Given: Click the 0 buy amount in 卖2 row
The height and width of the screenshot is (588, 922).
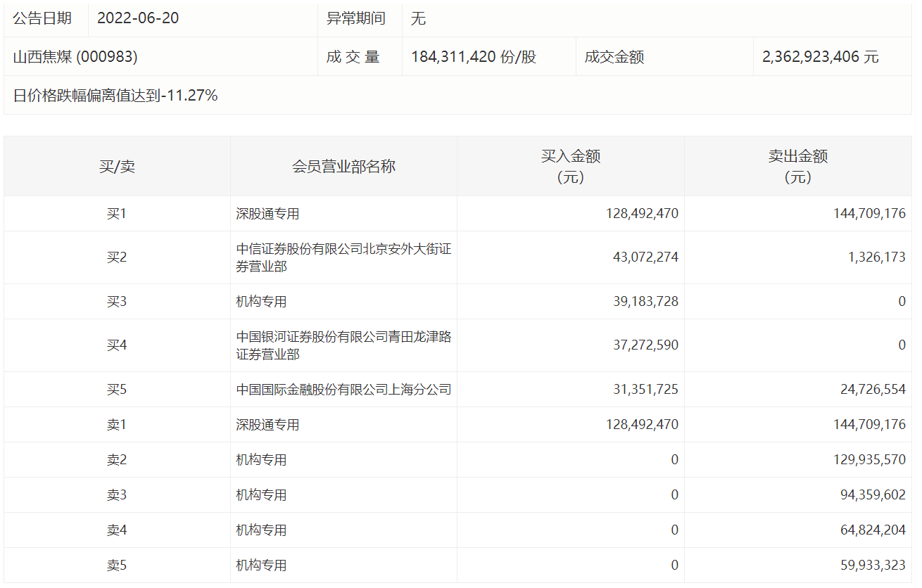Looking at the screenshot, I should coord(675,460).
